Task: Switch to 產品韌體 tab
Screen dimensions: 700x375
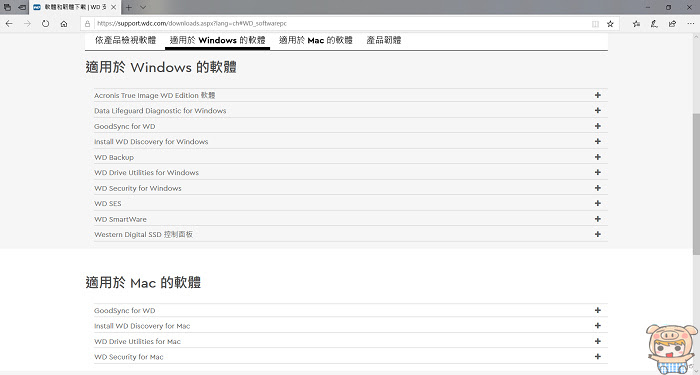Action: pos(384,40)
